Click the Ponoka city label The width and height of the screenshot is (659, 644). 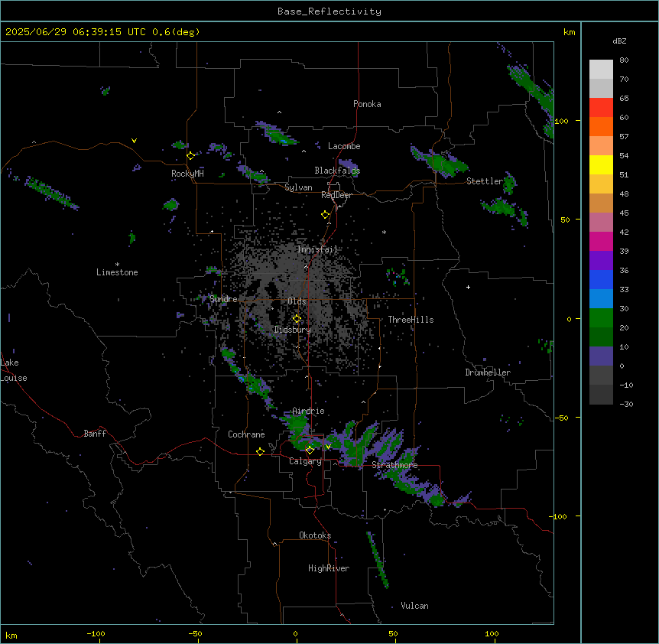point(367,104)
